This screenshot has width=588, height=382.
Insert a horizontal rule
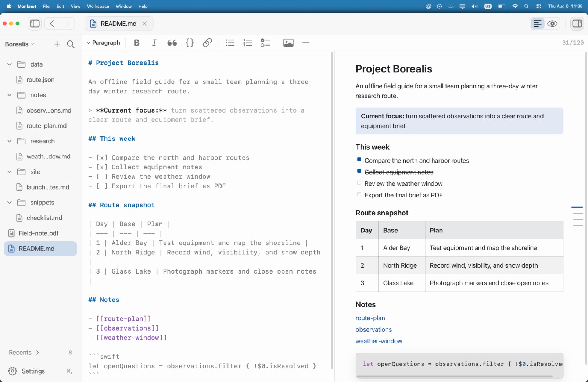(x=306, y=43)
